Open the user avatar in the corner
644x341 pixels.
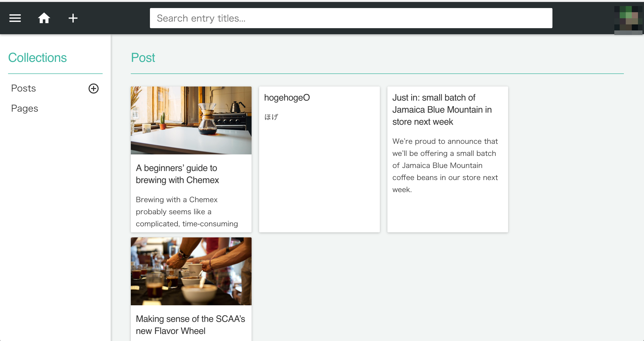point(628,20)
